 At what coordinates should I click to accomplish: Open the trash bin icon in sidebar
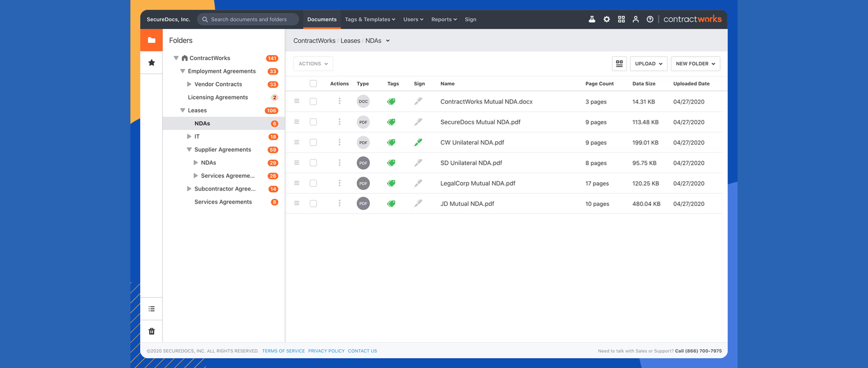tap(152, 331)
